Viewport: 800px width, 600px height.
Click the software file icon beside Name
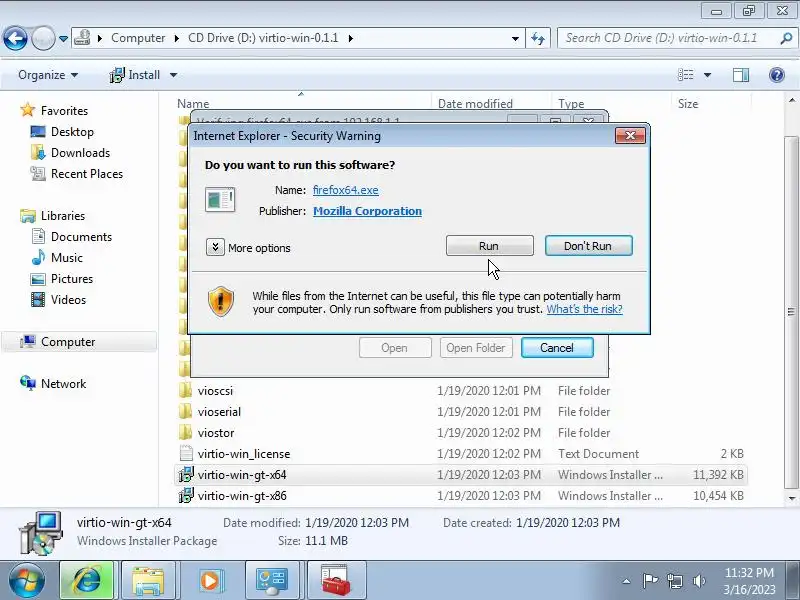220,199
